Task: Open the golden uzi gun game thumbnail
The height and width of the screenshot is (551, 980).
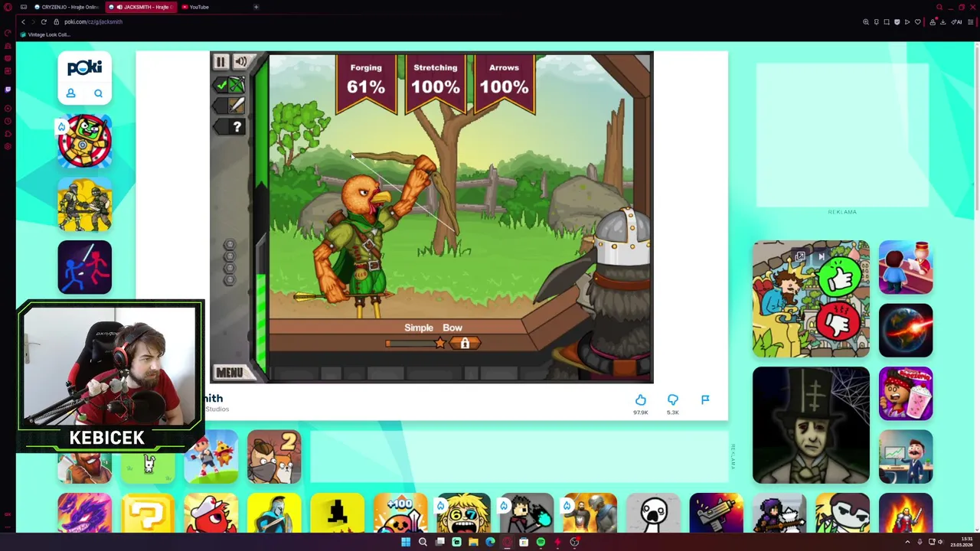Action: click(x=716, y=513)
